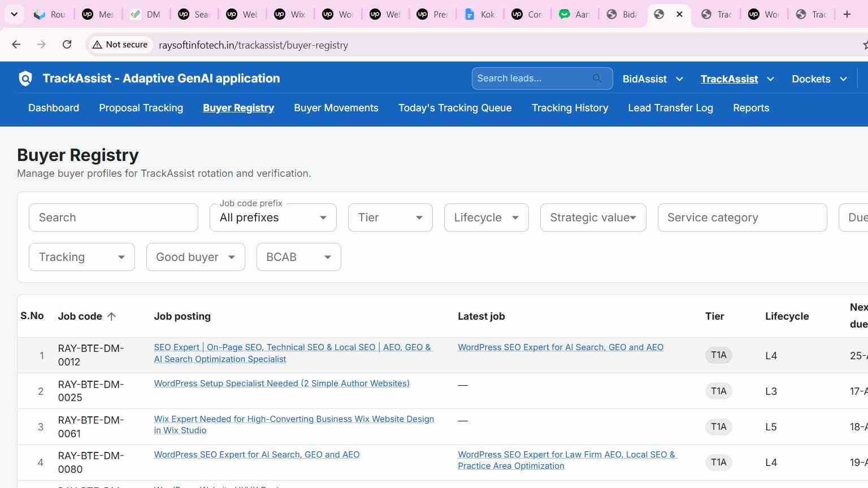
Task: Click the Not secure warning icon
Action: click(x=97, y=45)
